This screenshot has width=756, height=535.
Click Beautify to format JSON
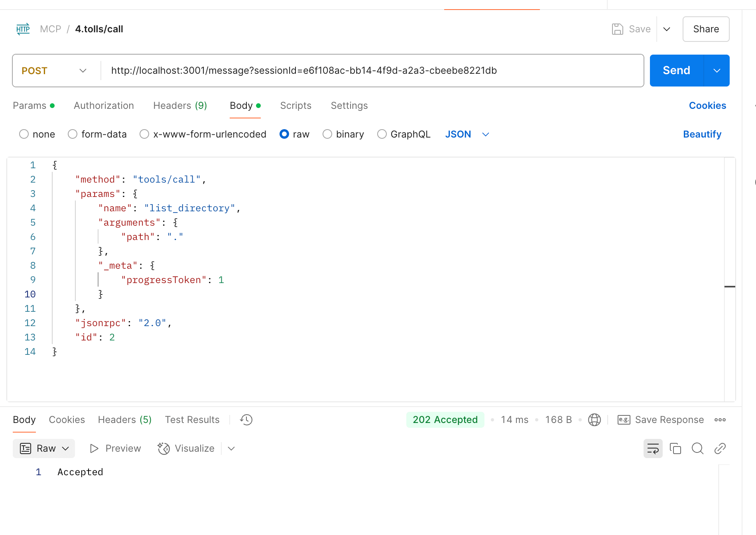[x=702, y=134]
